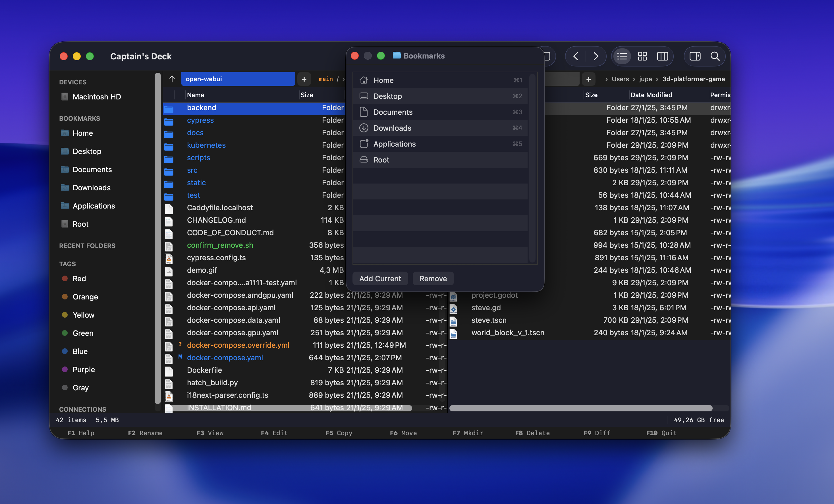Navigate forward using the forward arrow
Viewport: 834px width, 504px height.
tap(596, 56)
